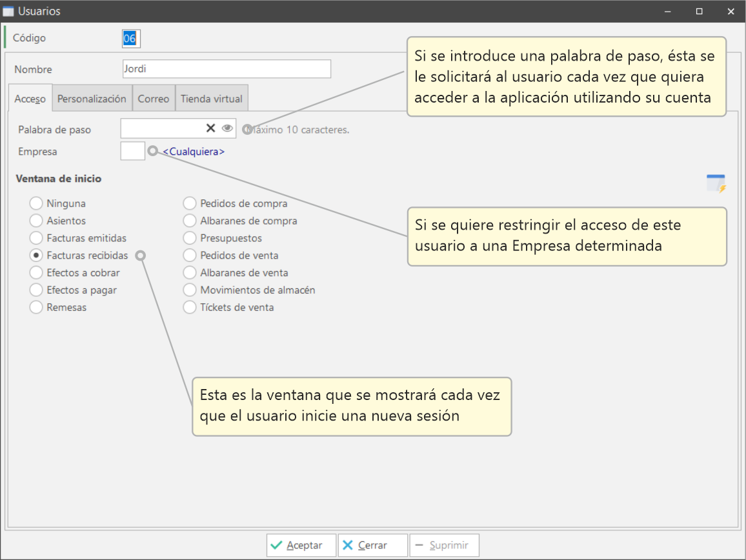Click the Cerrar button
The width and height of the screenshot is (746, 560).
click(x=372, y=545)
